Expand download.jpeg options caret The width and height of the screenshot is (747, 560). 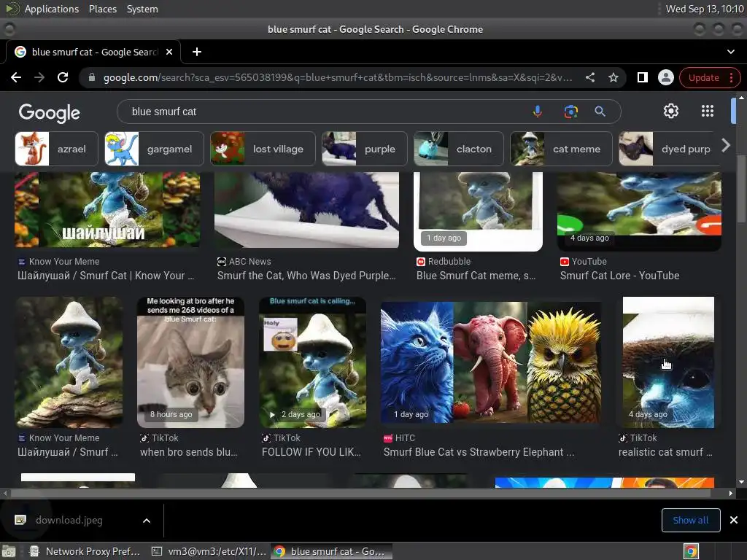pos(147,521)
